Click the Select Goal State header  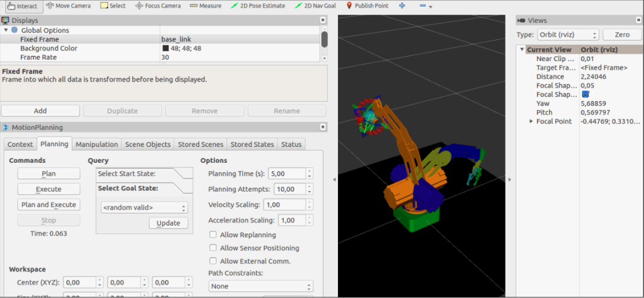pos(144,188)
